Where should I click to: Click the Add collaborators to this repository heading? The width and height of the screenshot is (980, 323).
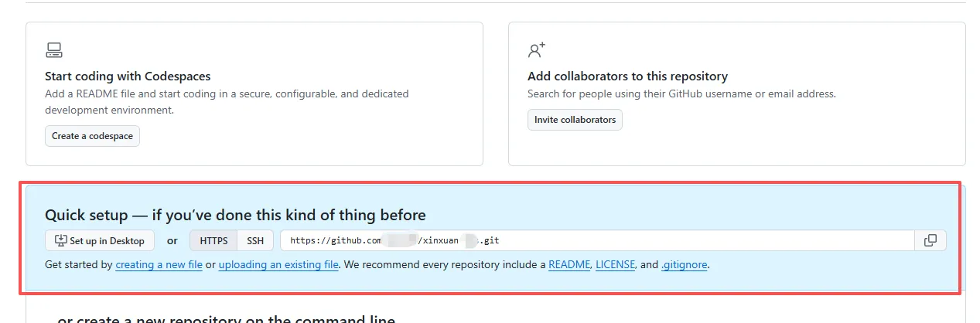pos(627,76)
